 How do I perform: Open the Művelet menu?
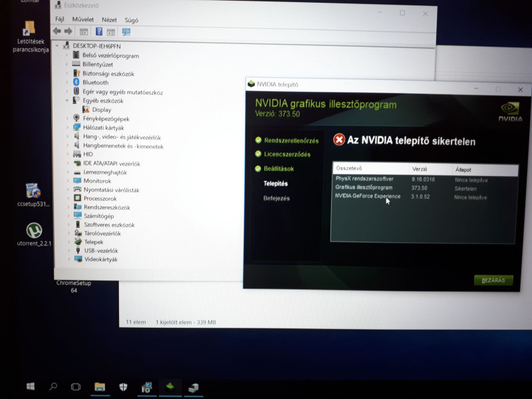(82, 19)
